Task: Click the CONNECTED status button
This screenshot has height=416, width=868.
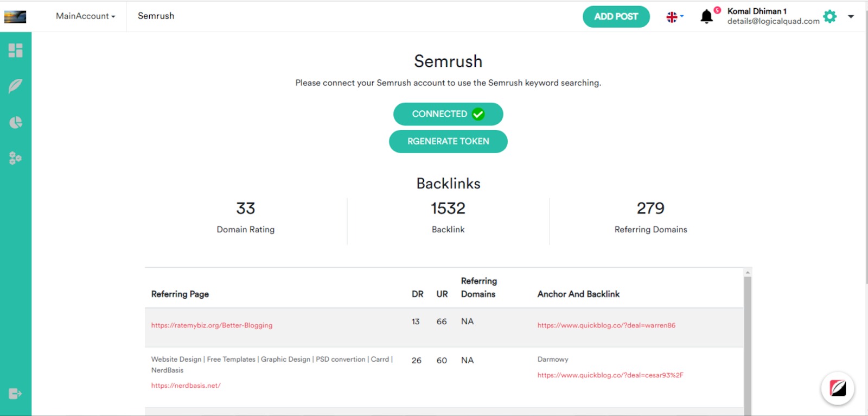Action: point(448,114)
